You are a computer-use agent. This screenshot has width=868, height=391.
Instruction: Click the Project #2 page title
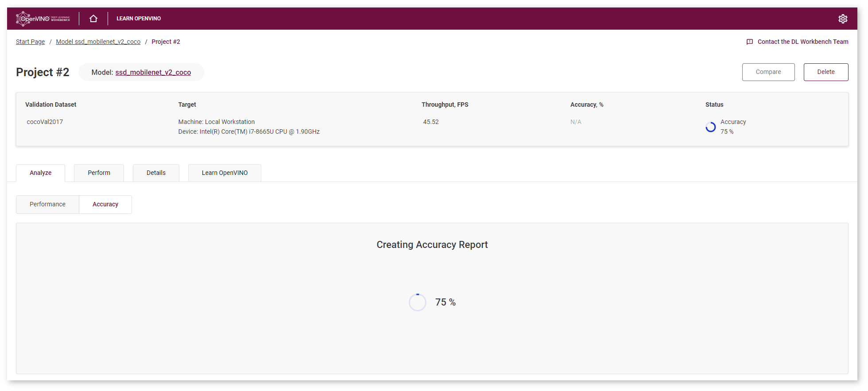[x=43, y=72]
